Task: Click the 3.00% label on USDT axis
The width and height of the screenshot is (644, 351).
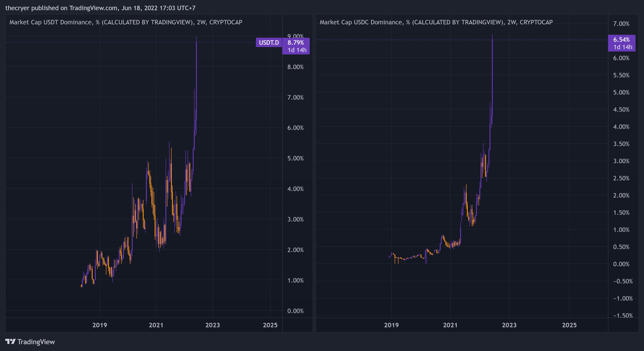Action: tap(295, 219)
